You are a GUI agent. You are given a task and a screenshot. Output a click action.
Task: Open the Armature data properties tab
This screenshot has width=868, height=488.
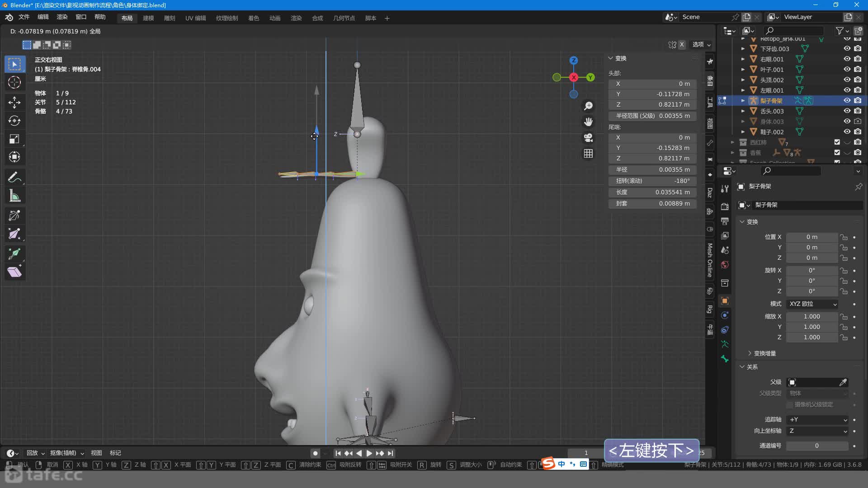click(725, 344)
